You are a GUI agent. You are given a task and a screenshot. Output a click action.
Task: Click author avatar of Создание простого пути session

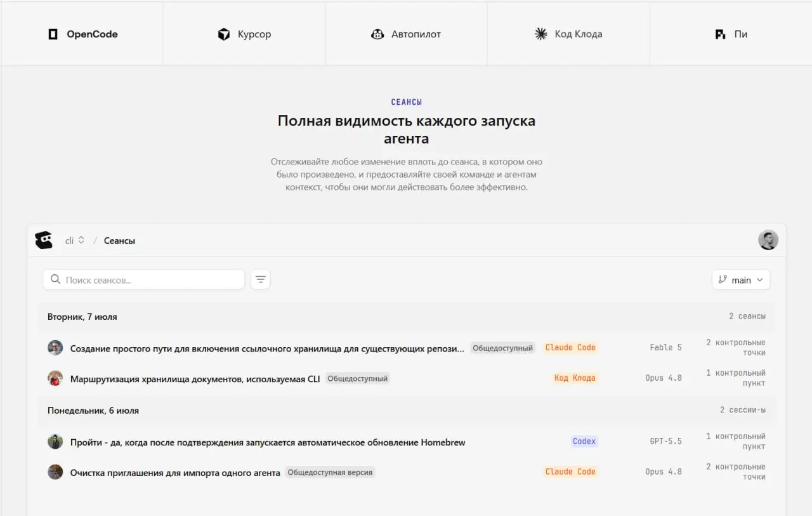coord(55,348)
